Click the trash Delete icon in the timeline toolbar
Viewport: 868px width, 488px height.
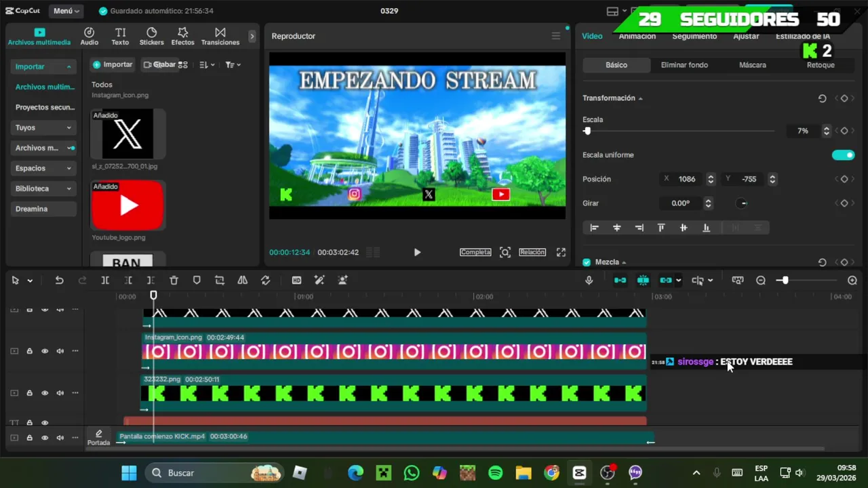[x=174, y=280]
